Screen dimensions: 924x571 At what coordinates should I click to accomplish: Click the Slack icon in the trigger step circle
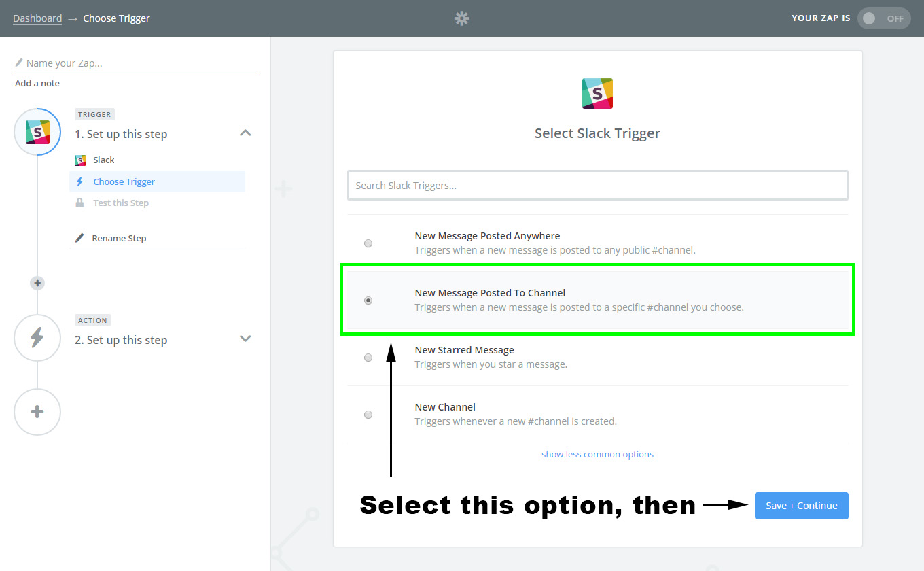click(37, 132)
